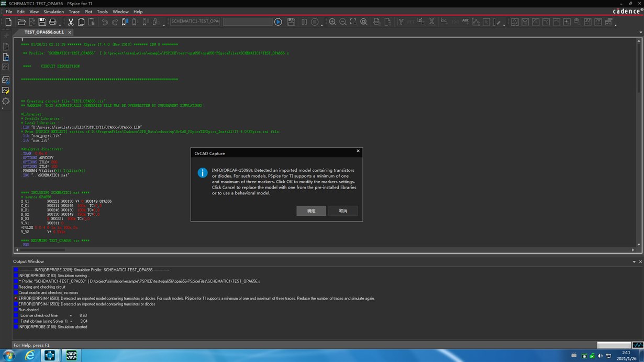The width and height of the screenshot is (644, 362).
Task: Close the Output Window panel
Action: 640,261
